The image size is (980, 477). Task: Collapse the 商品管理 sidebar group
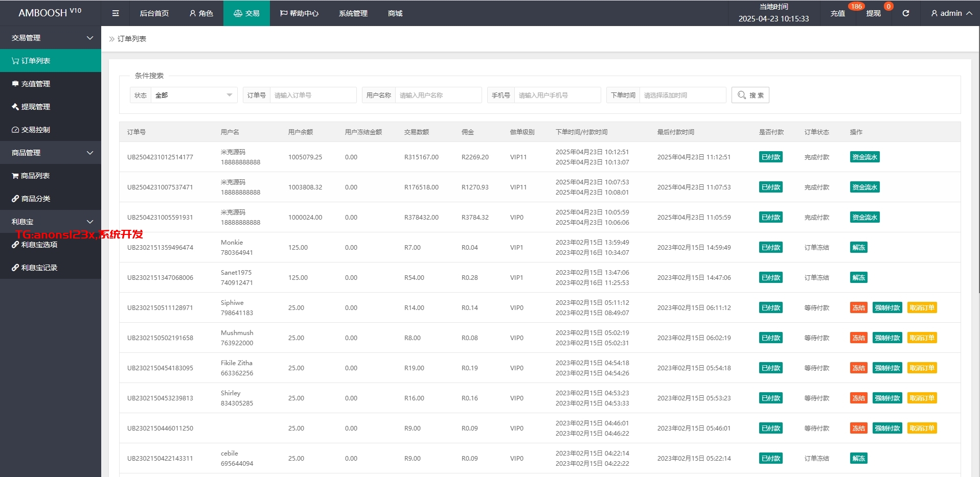pos(51,153)
